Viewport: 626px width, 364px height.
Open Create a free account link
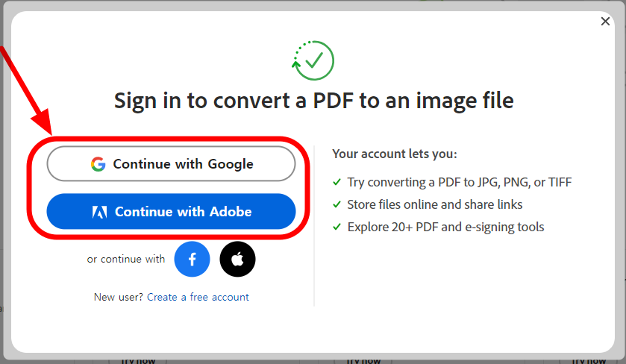(198, 297)
